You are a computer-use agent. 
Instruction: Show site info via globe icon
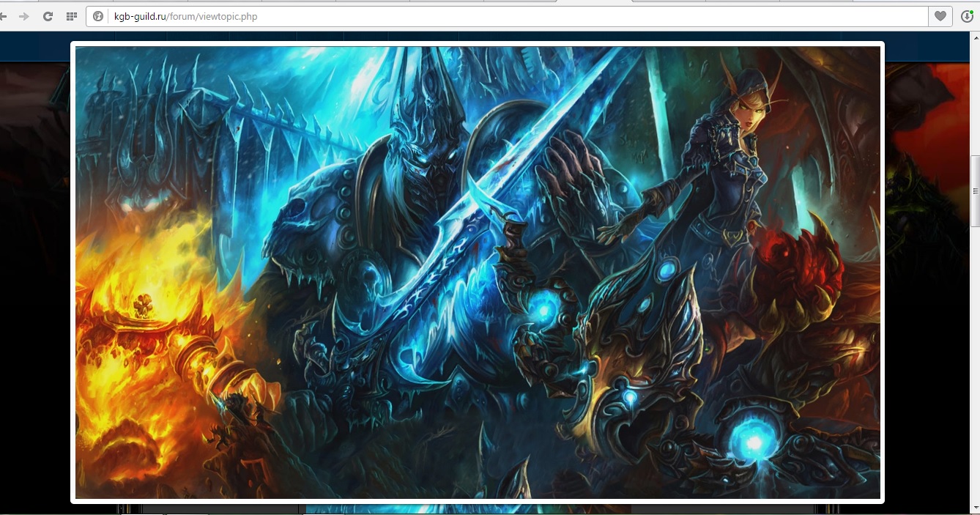pyautogui.click(x=98, y=16)
